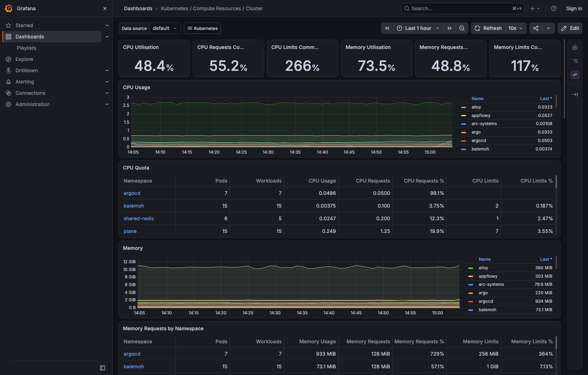The width and height of the screenshot is (588, 375).
Task: Click the purple swap icon in right rail
Action: pyautogui.click(x=575, y=75)
